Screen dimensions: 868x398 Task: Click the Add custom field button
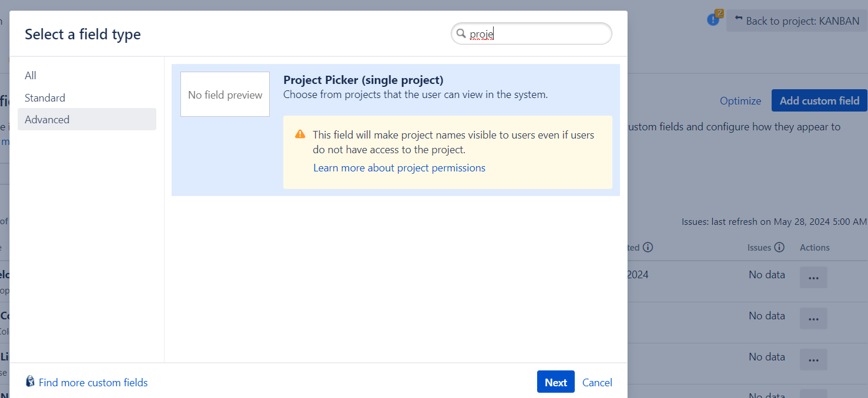[819, 101]
